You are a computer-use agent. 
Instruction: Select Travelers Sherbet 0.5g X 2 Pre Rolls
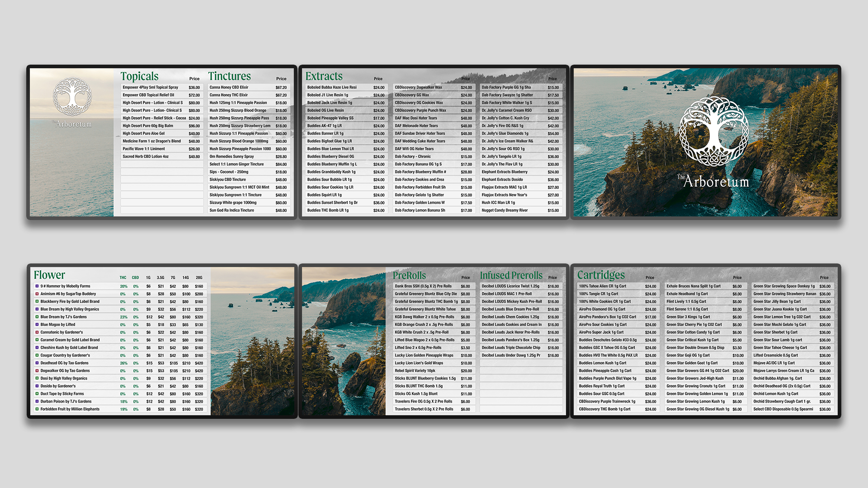[x=434, y=409]
